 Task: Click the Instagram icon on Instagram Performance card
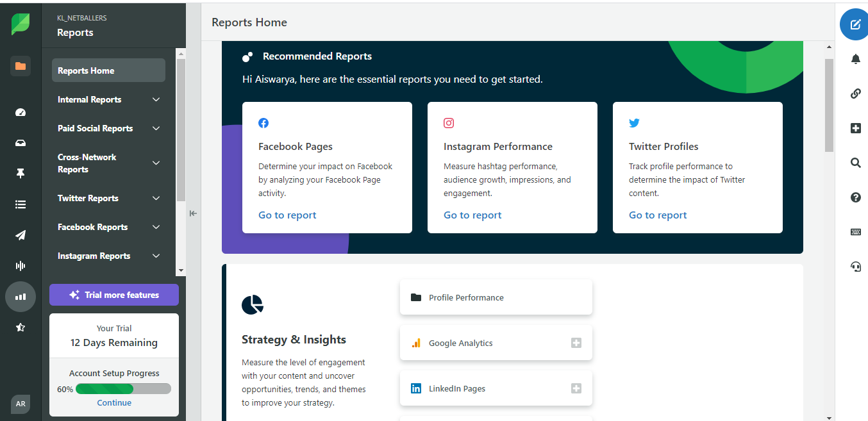pos(449,123)
